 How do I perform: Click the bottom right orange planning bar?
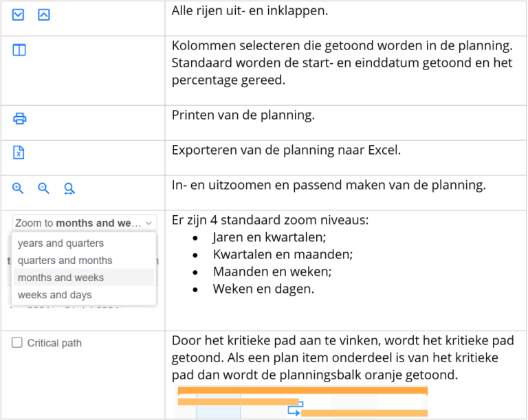[364, 413]
